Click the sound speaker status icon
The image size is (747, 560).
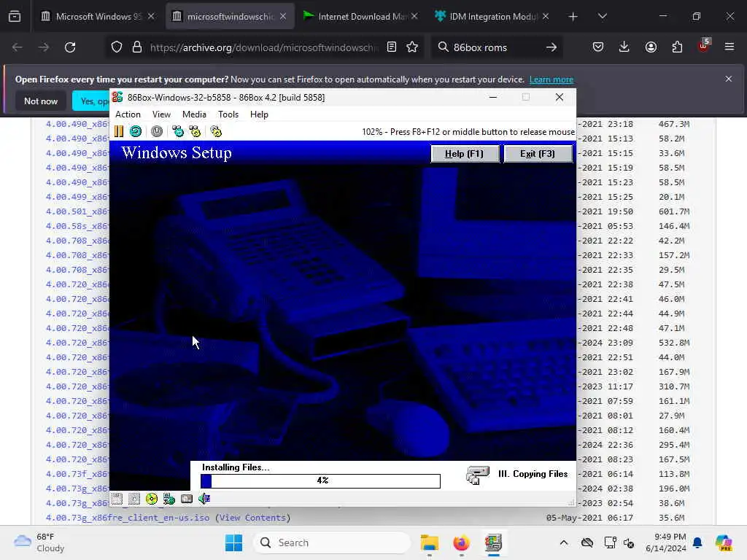click(204, 499)
